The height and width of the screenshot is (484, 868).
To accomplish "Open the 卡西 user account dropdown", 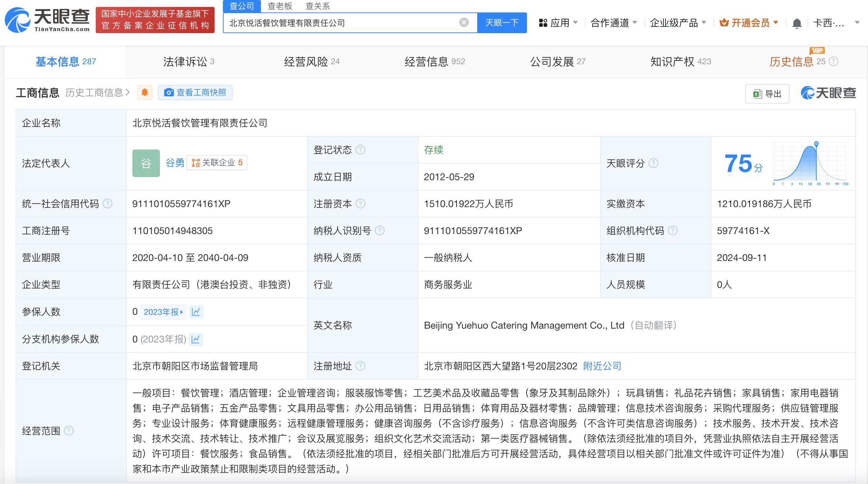I will (836, 23).
